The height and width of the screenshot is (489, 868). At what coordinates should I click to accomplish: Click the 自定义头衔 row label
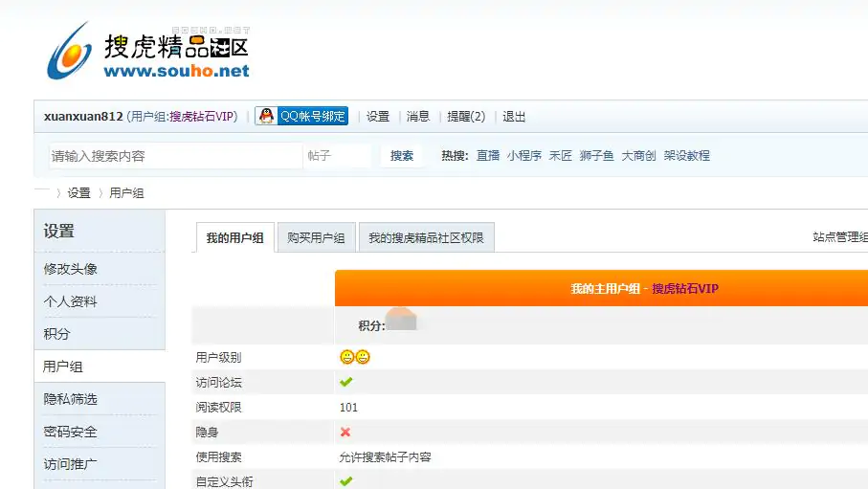click(x=225, y=481)
